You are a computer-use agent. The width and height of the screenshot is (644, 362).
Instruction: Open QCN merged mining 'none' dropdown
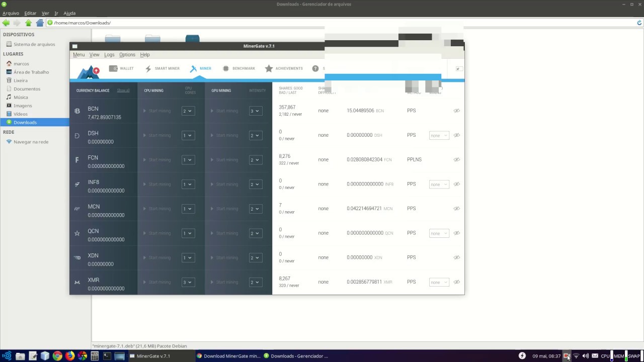439,233
